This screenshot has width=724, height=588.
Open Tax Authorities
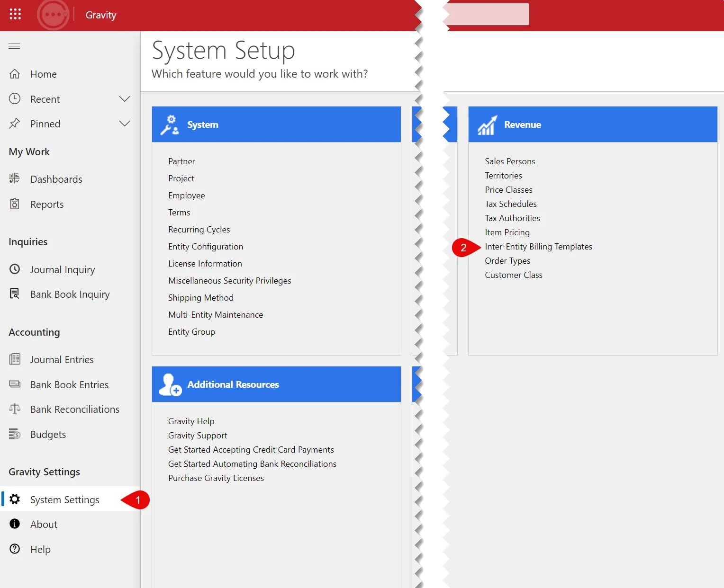pos(512,218)
